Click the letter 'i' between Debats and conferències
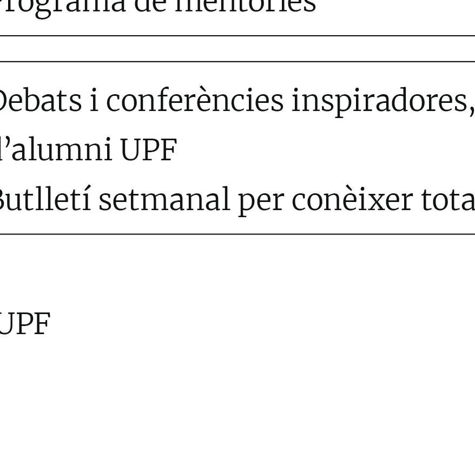The image size is (475, 476). click(94, 100)
